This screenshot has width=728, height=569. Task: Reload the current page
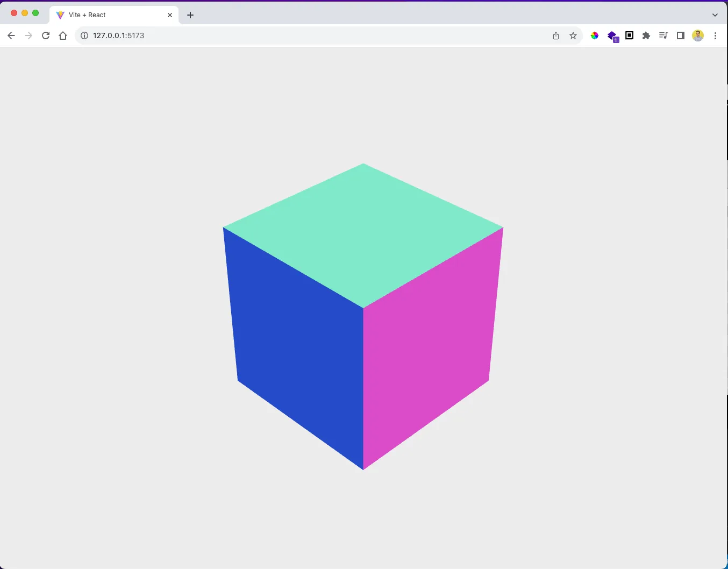pyautogui.click(x=46, y=35)
